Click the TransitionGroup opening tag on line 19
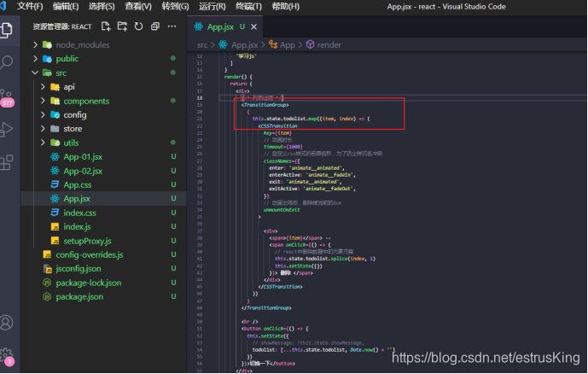 click(x=265, y=105)
